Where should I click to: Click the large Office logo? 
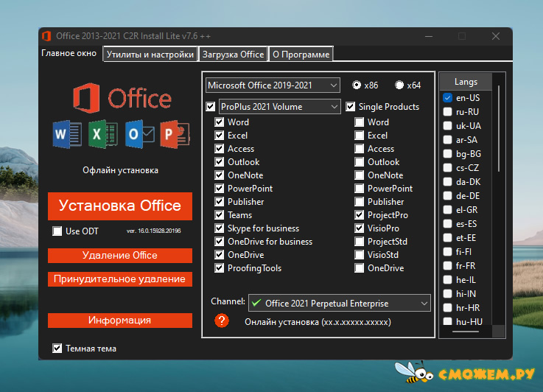click(122, 98)
